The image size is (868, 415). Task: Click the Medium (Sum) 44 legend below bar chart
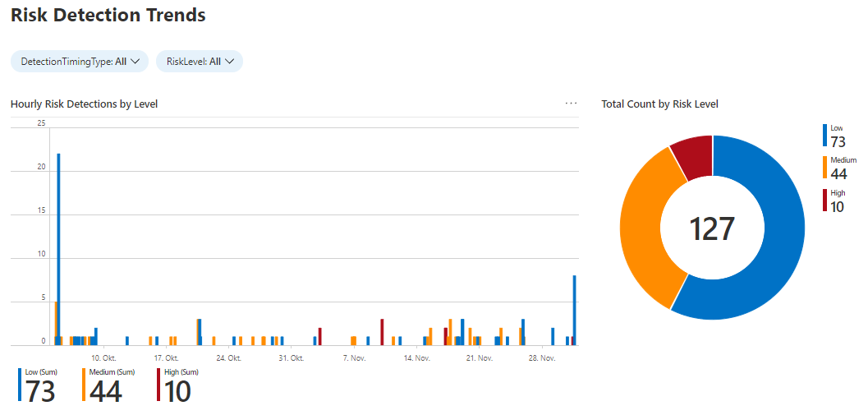[108, 385]
